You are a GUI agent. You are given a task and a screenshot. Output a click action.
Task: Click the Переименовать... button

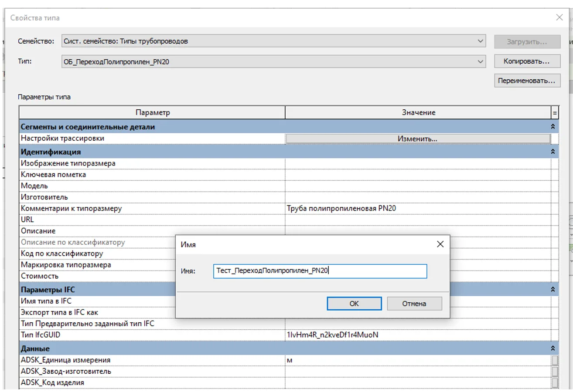coord(526,81)
